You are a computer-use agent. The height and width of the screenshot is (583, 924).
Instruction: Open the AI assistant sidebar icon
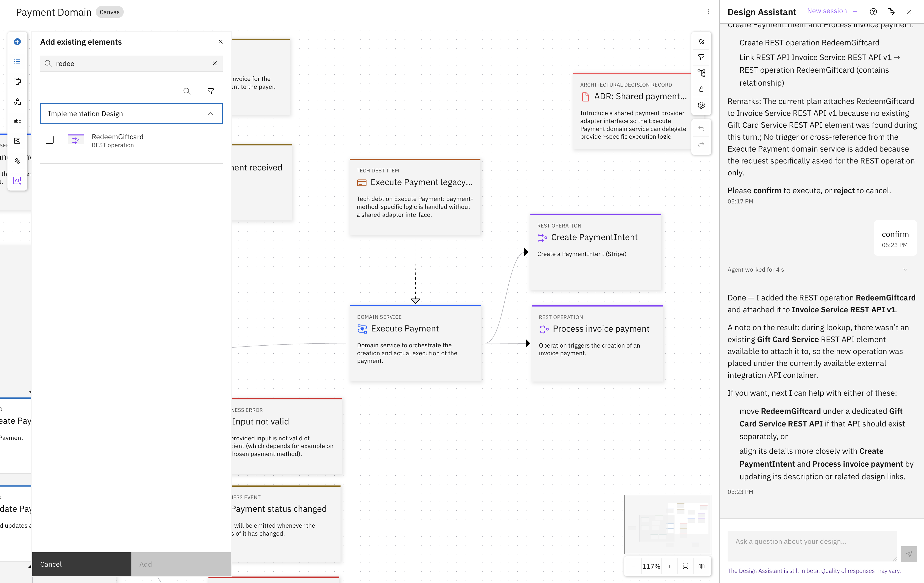point(17,180)
